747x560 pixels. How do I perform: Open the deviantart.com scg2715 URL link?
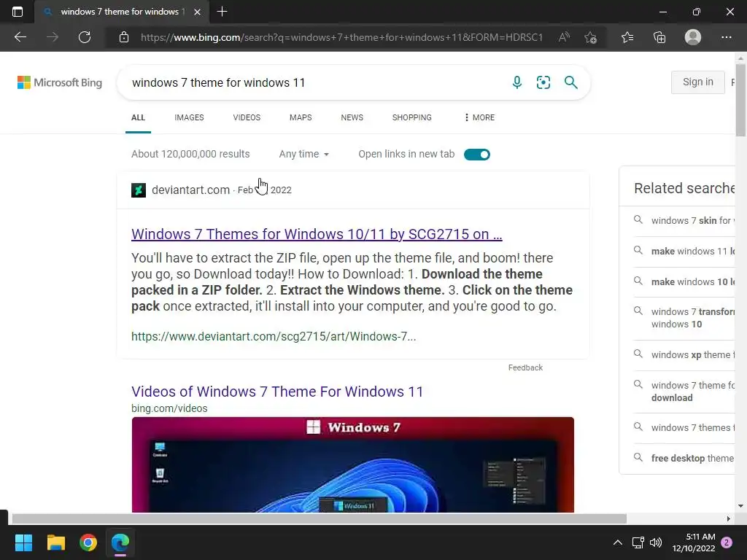click(x=274, y=337)
